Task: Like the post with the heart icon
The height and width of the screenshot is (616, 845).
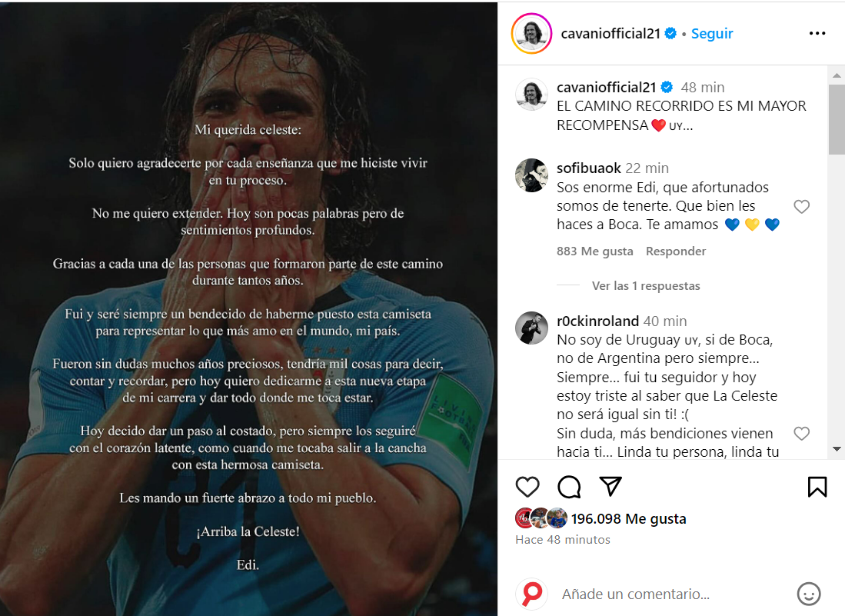Action: [527, 487]
